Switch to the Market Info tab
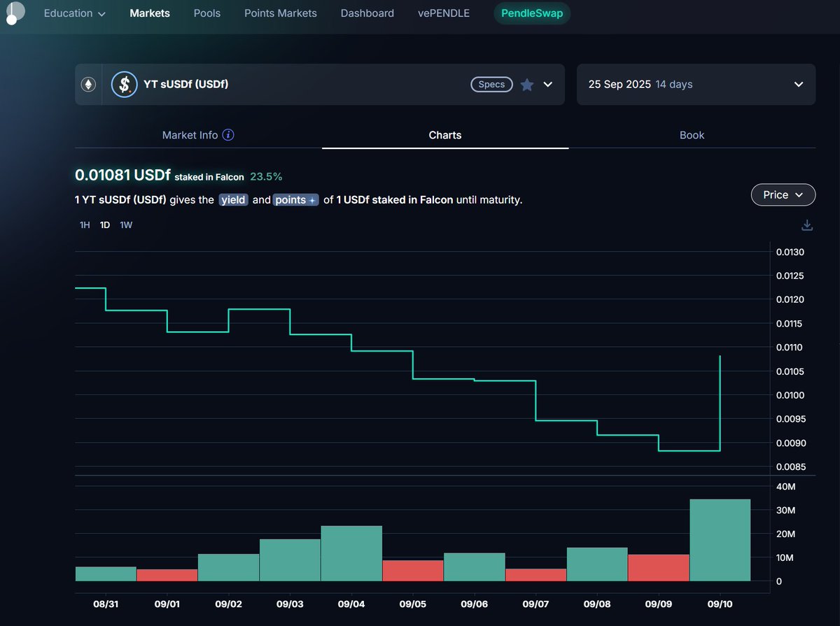 [198, 135]
